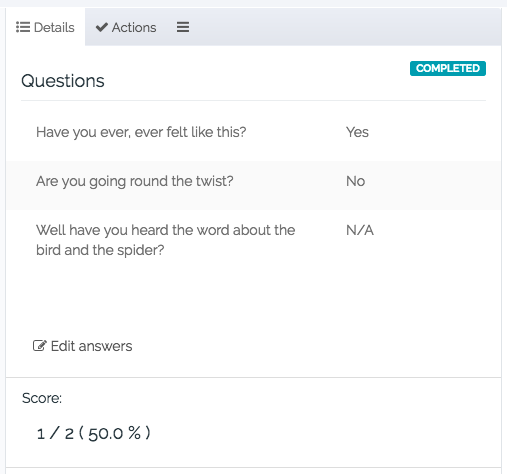Select the question 'Have you ever, ever felt like this?'
507x474 pixels.
[x=141, y=132]
